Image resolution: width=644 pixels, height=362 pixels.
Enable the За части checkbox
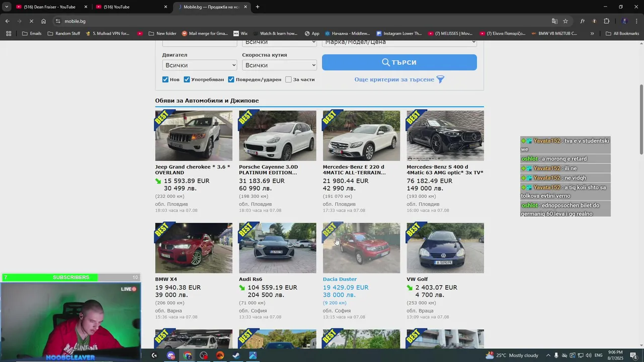[288, 79]
